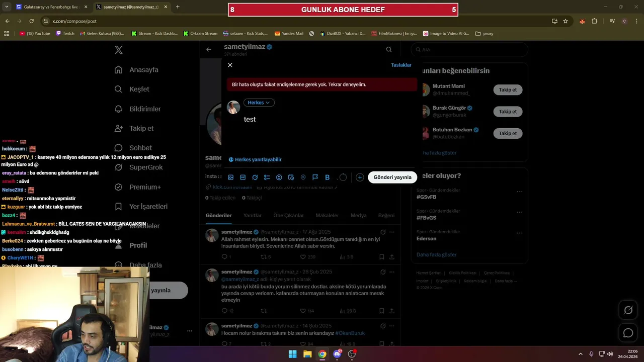Switch to the Yanıtlar tab
This screenshot has height=362, width=644.
tap(253, 215)
